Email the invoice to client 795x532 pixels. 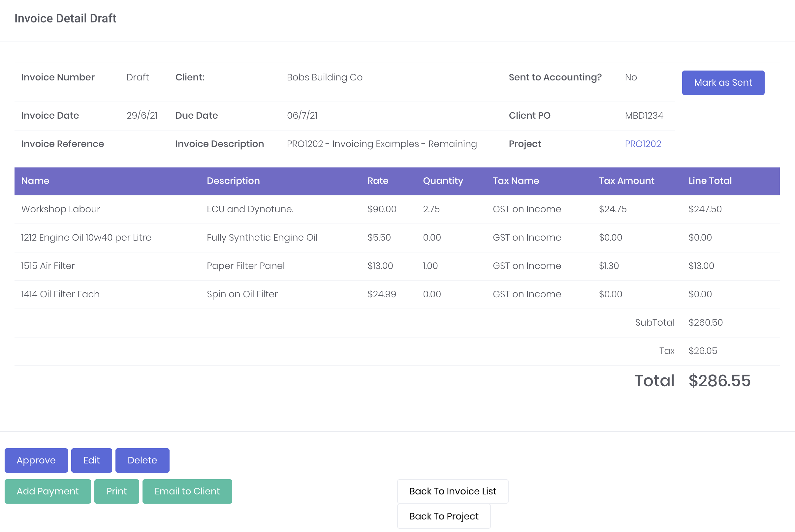coord(187,491)
